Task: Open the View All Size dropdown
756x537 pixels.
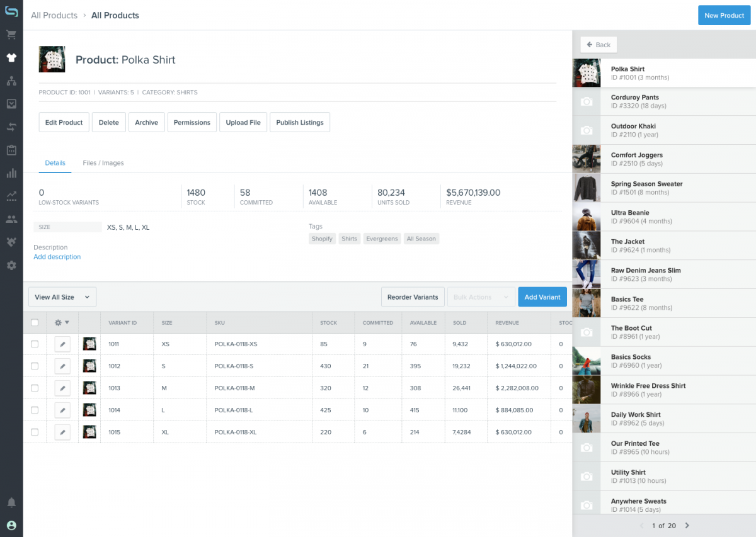Action: coord(62,297)
